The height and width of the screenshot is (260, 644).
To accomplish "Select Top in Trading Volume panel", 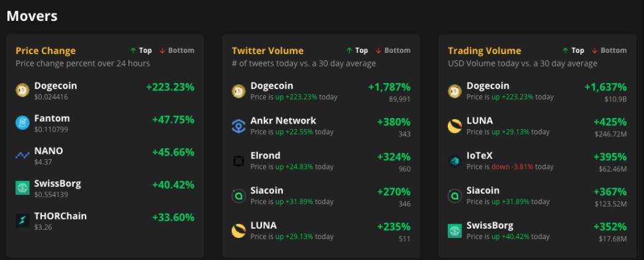I will (x=573, y=50).
